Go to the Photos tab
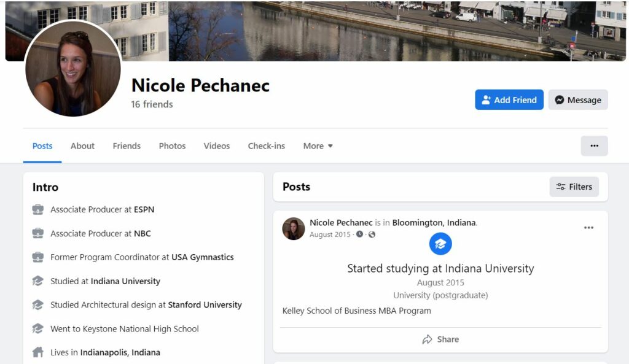Screen dimensions: 629x364 [172, 146]
